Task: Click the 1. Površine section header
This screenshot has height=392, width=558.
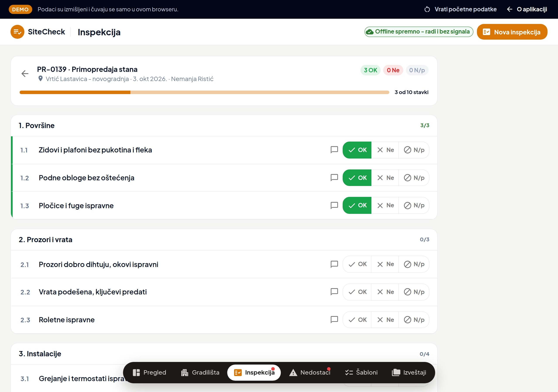Action: point(224,126)
